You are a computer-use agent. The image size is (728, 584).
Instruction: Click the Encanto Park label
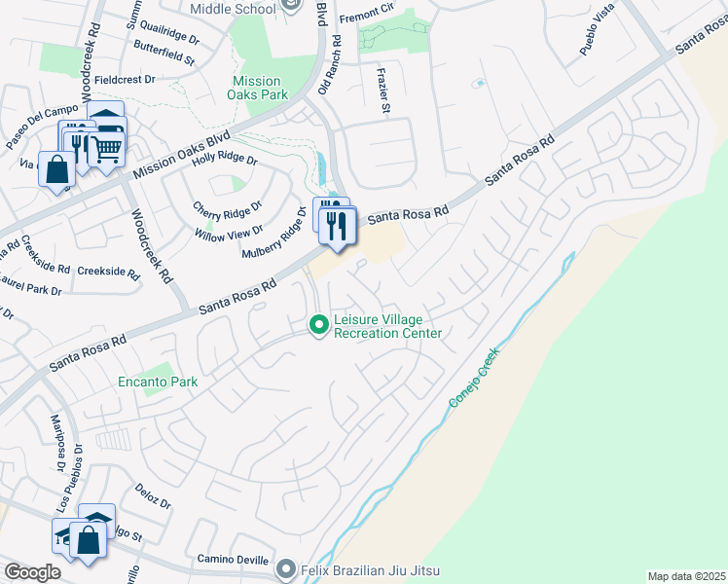tap(158, 382)
